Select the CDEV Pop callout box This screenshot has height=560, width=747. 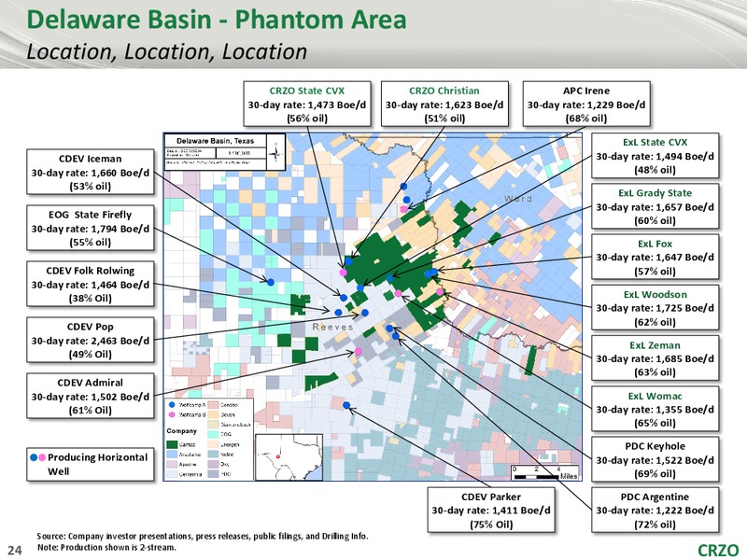coord(91,340)
